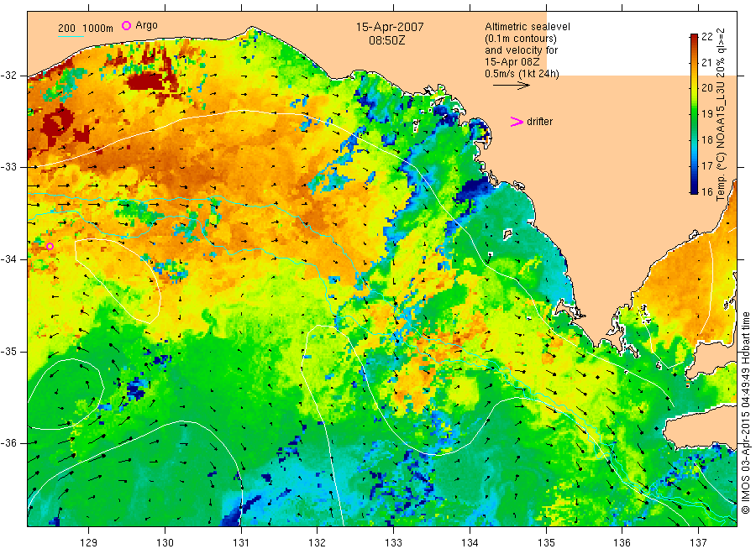756x554 pixels.
Task: Click the "0.5m/s (1kt 24h)" scale text
Action: [x=522, y=74]
